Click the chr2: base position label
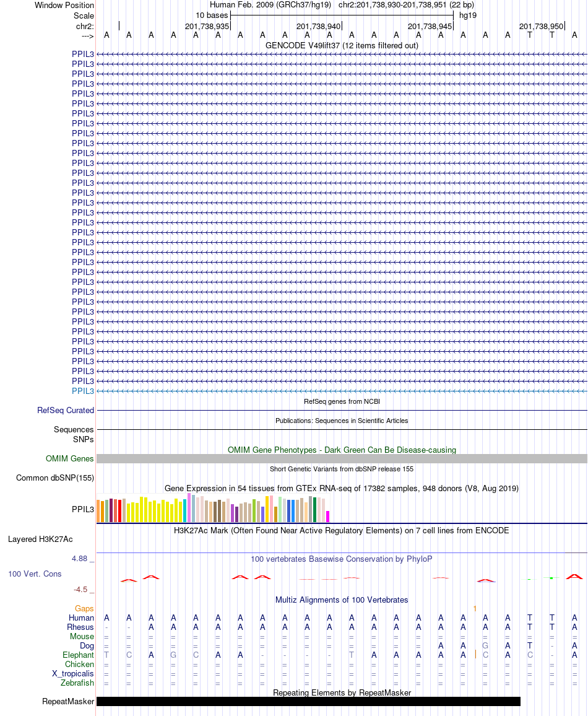 click(85, 26)
